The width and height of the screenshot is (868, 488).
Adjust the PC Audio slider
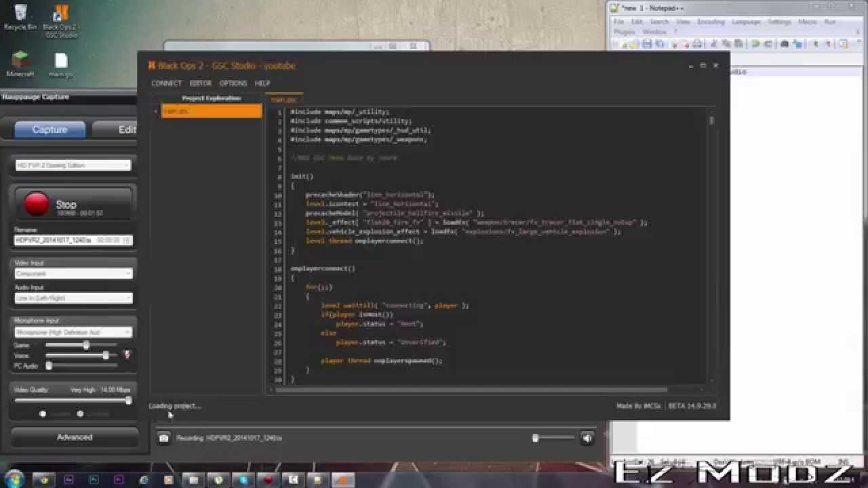[49, 366]
